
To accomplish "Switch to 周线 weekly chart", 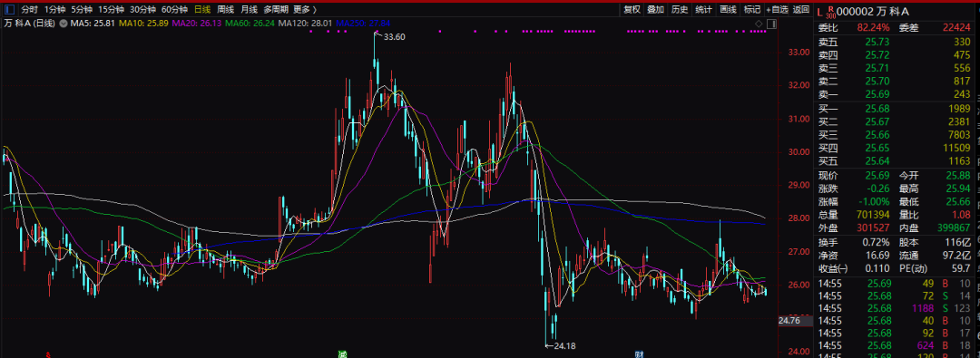I will 226,9.
